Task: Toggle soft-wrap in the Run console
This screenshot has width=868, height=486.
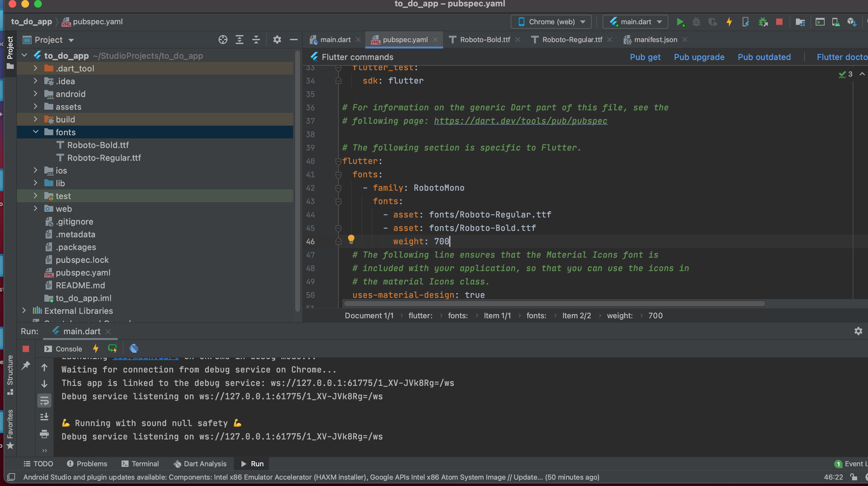Action: point(44,401)
